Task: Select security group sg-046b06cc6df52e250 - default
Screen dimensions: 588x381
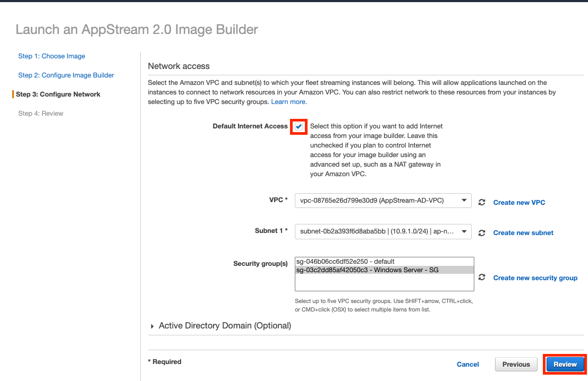Action: pos(385,262)
